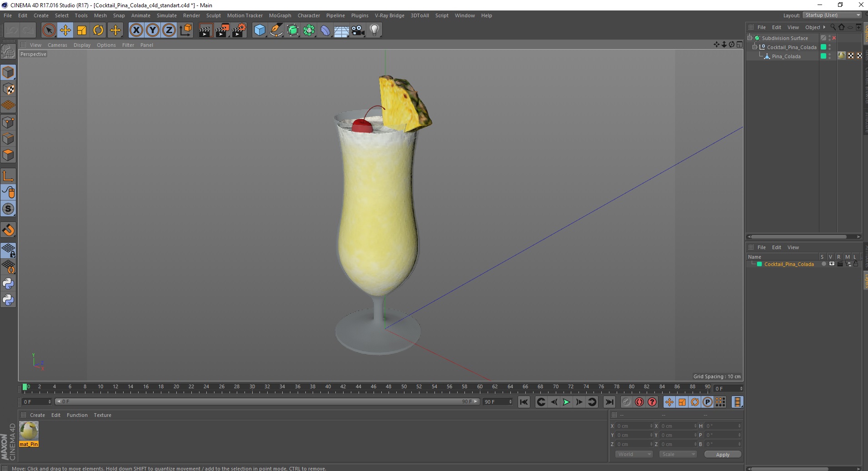The width and height of the screenshot is (868, 471).
Task: Play the animation forward
Action: coord(566,402)
